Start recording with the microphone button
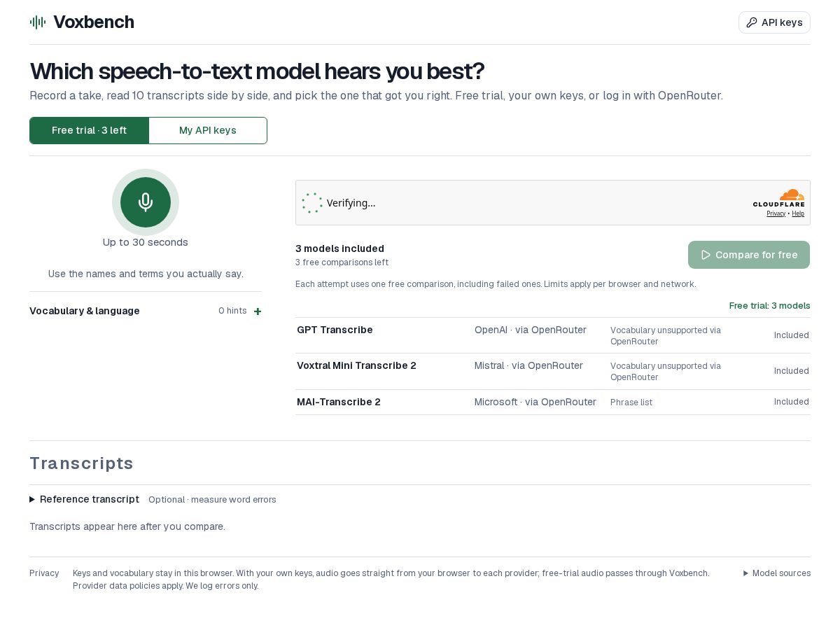This screenshot has height=630, width=840. (146, 202)
